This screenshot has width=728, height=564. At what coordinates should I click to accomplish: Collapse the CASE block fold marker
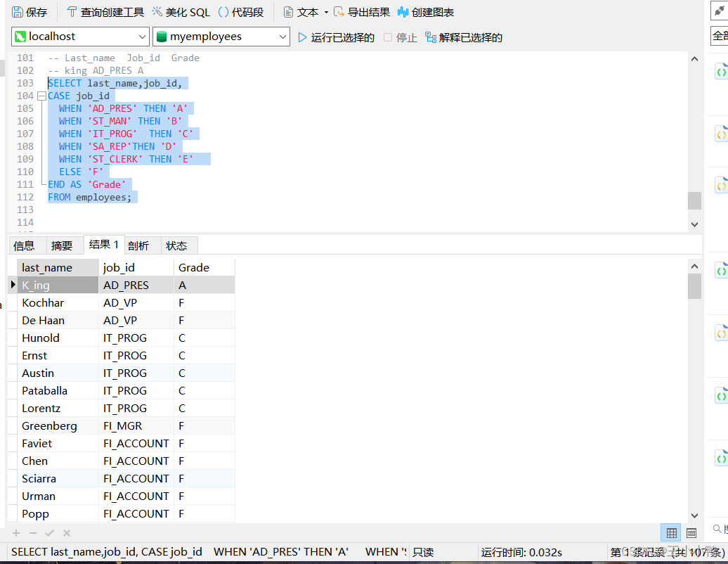point(41,96)
